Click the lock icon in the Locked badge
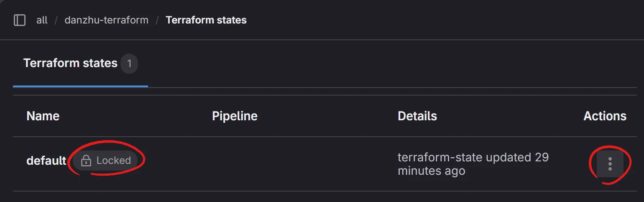The height and width of the screenshot is (202, 644). pyautogui.click(x=86, y=161)
